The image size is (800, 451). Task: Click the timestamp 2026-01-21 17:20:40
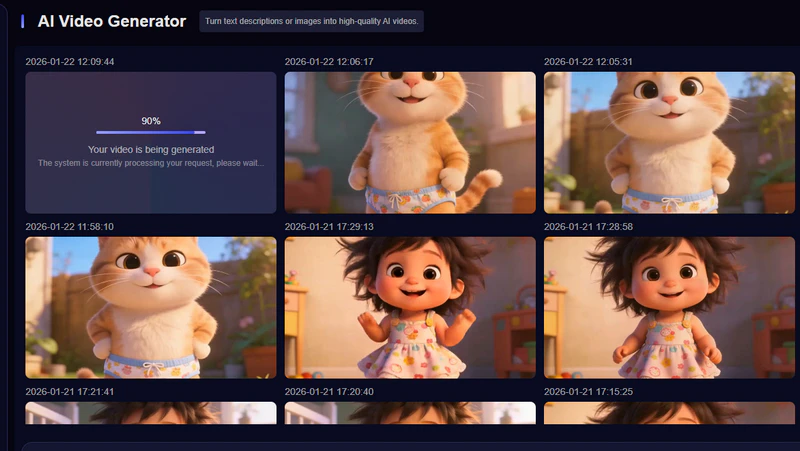point(329,392)
